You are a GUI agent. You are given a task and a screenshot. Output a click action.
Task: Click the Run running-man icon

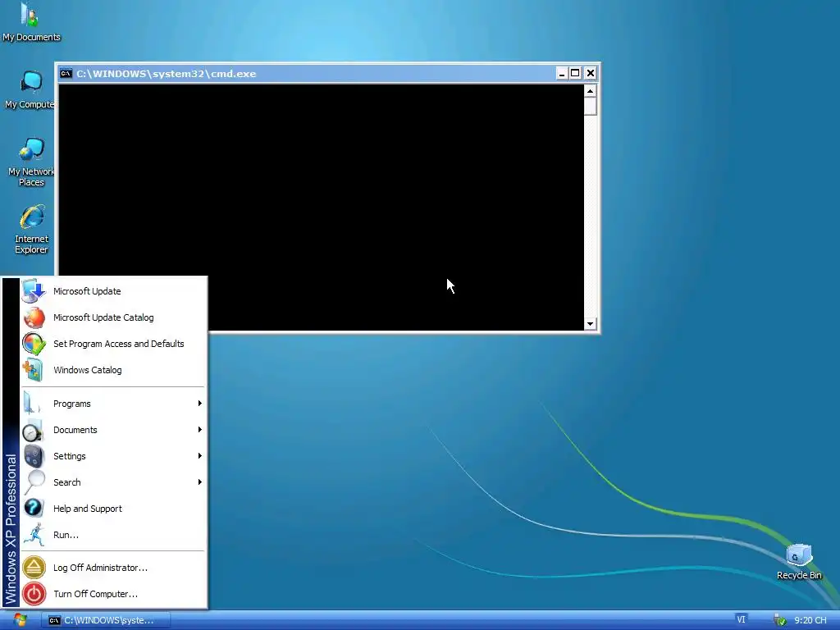click(x=34, y=535)
